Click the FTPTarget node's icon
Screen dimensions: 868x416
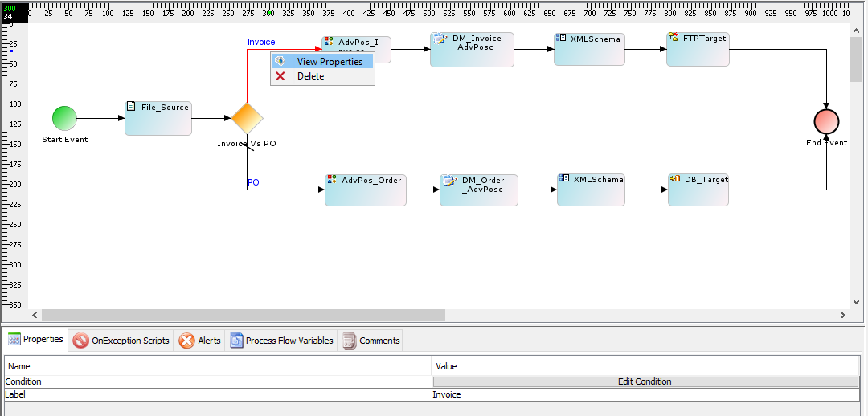tap(674, 37)
